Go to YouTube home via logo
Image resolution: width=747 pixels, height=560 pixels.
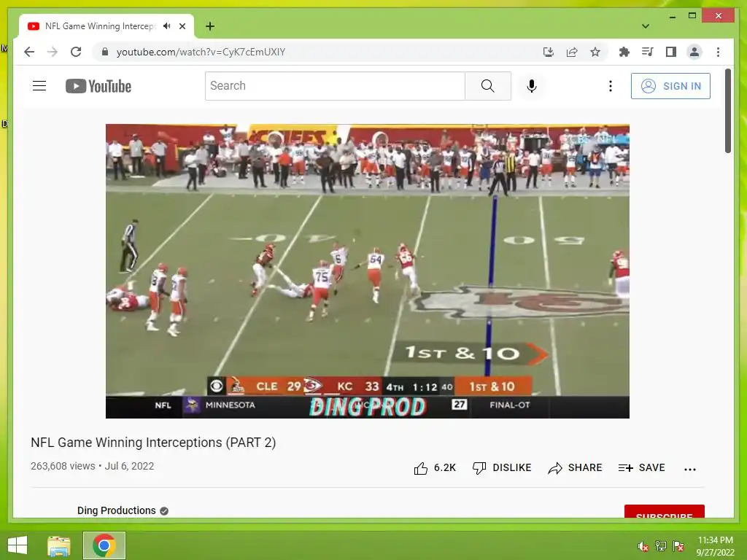pos(98,86)
